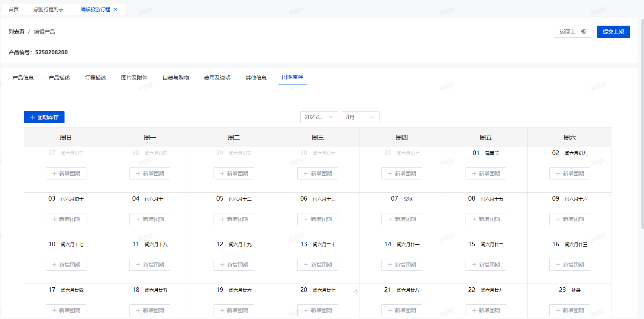Add 新增团期 on August 01 建军节
Image resolution: width=644 pixels, height=319 pixels.
[x=486, y=173]
